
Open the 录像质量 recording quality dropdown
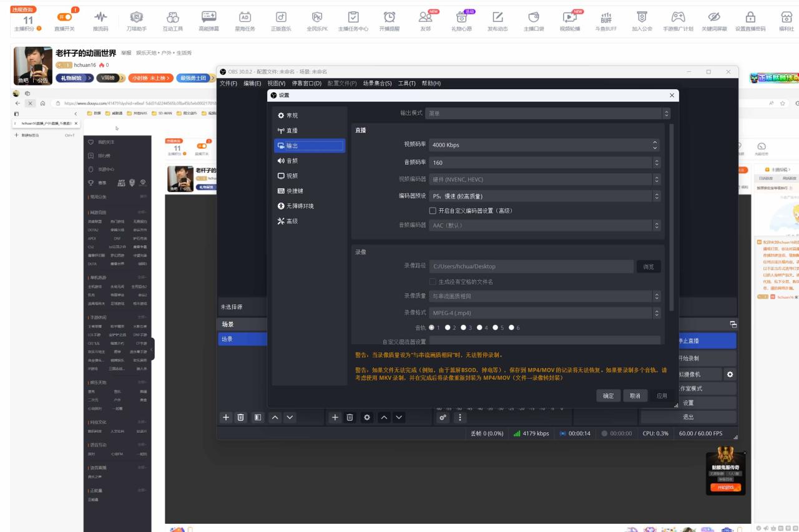[545, 296]
